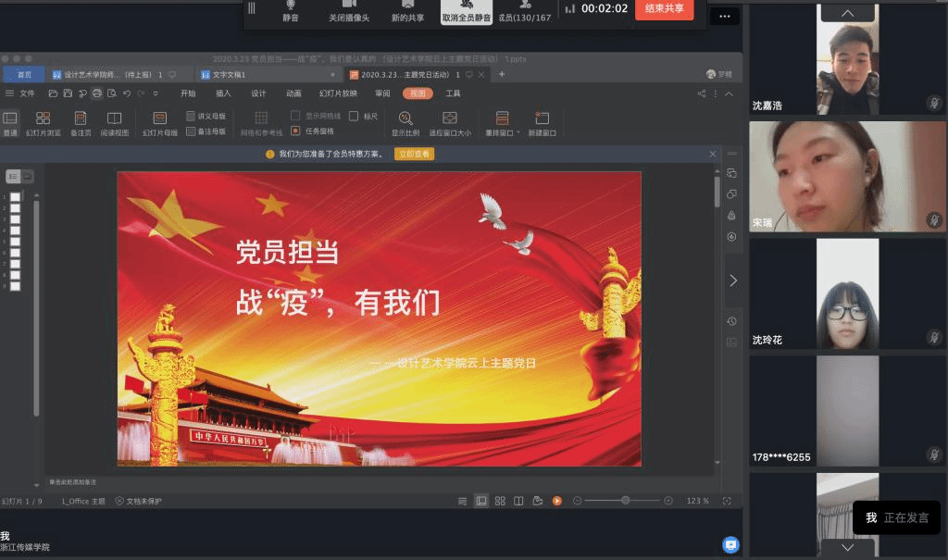
Task: Start slideshow from status bar play icon
Action: (557, 501)
